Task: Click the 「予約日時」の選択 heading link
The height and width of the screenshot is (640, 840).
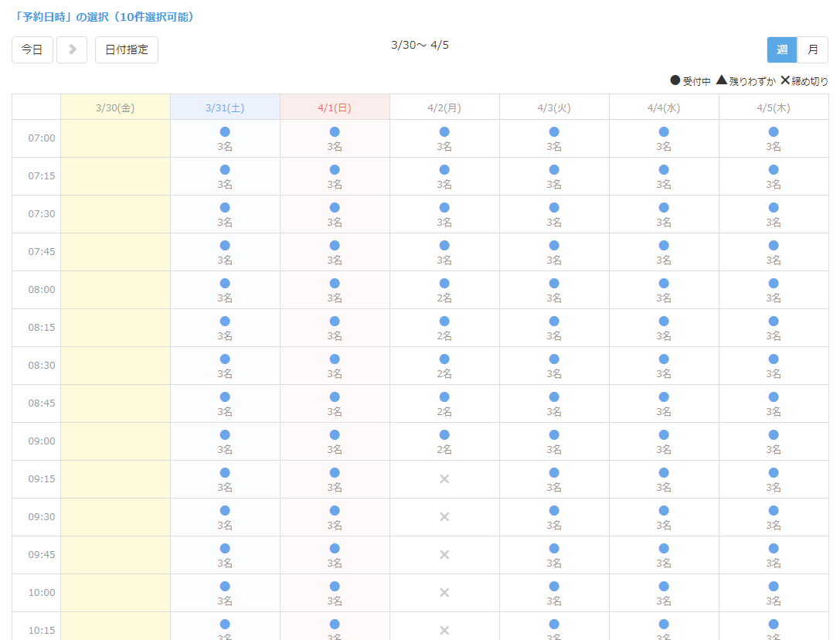Action: (x=104, y=17)
